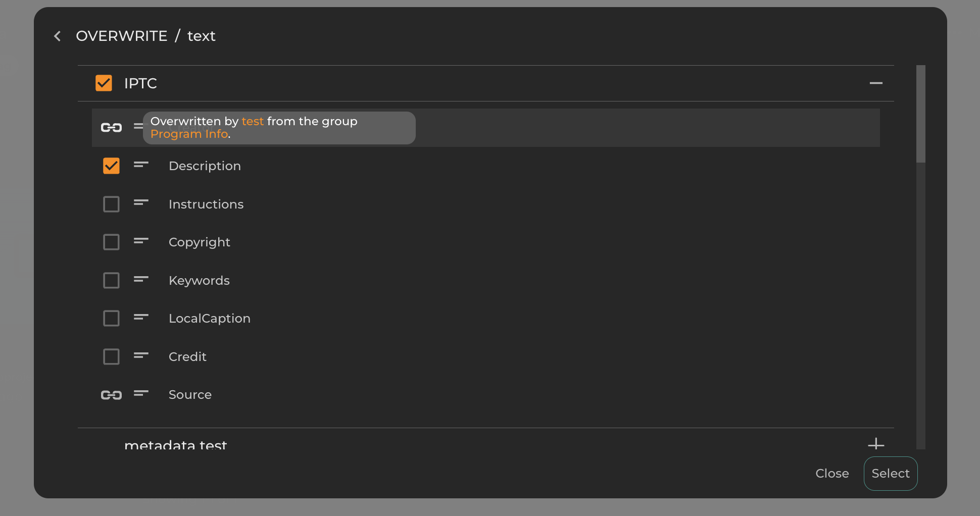Click the link icon next to Source
Image resolution: width=980 pixels, height=516 pixels.
(x=111, y=395)
